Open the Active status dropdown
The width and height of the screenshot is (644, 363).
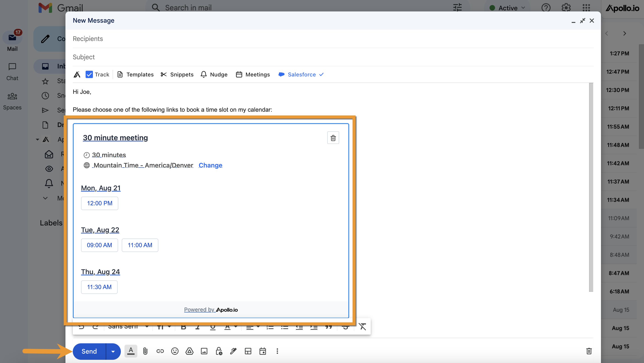click(507, 8)
